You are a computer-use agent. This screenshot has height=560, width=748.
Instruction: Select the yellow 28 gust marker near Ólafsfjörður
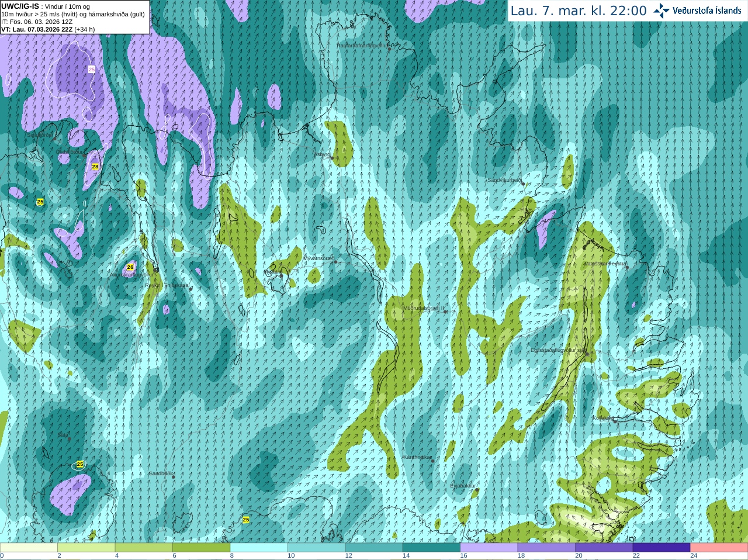coord(95,167)
